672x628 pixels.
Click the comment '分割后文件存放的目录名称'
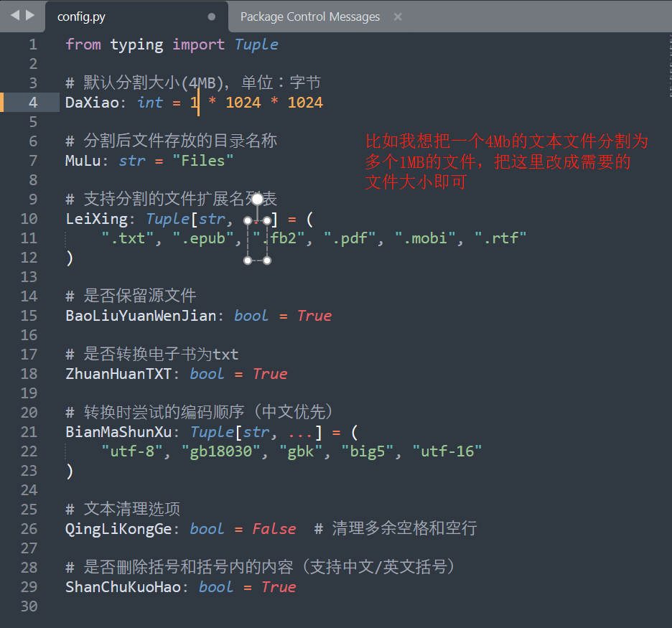[180, 141]
